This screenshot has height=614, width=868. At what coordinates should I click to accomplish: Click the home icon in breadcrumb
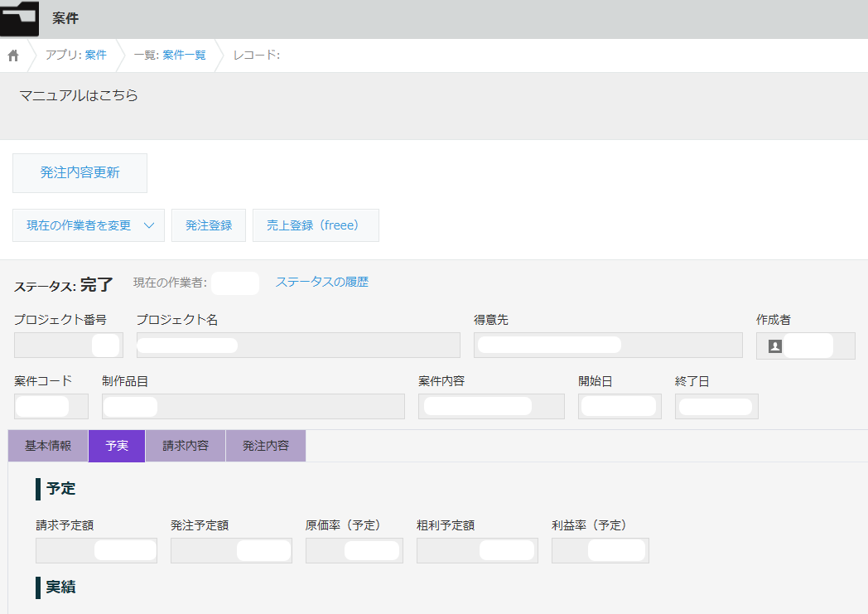pyautogui.click(x=13, y=56)
